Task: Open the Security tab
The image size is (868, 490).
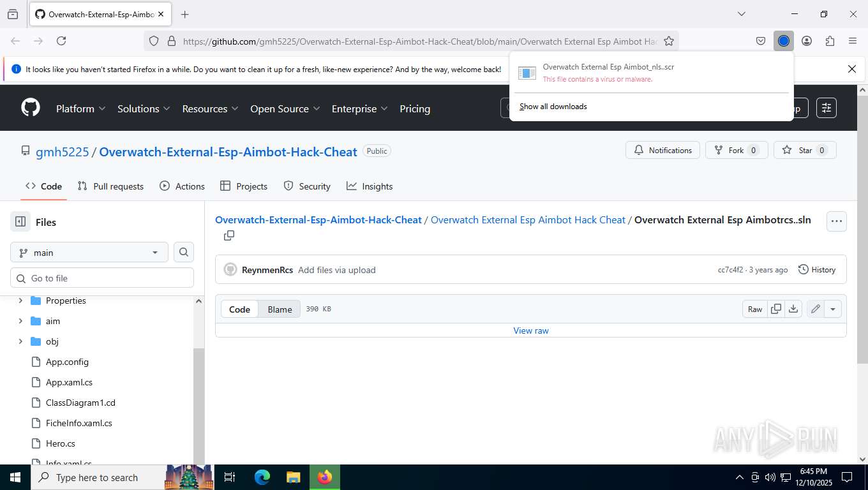Action: [x=307, y=186]
